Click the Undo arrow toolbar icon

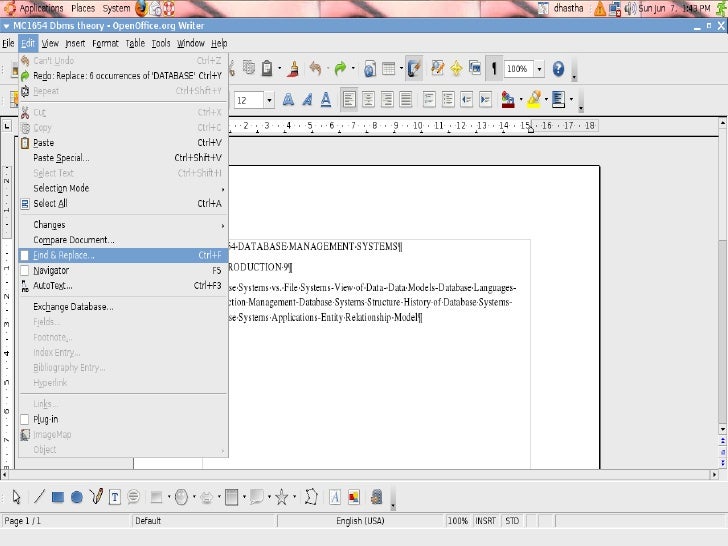click(x=316, y=69)
